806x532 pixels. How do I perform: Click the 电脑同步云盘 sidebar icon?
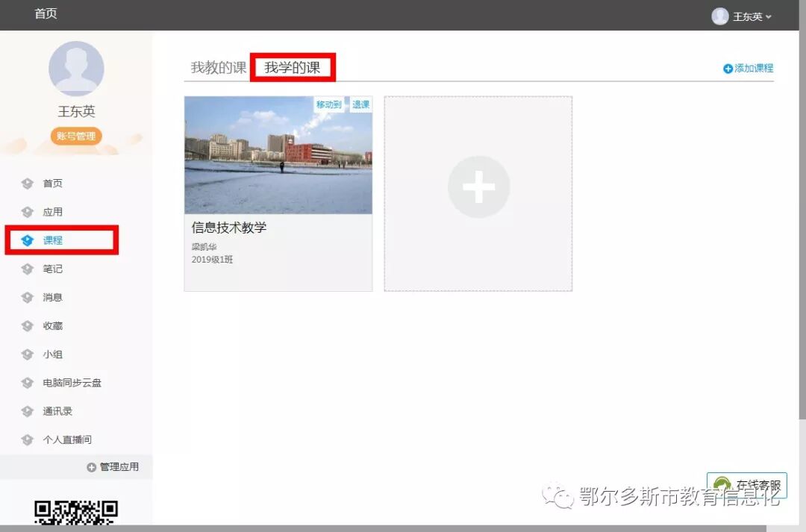coord(28,383)
